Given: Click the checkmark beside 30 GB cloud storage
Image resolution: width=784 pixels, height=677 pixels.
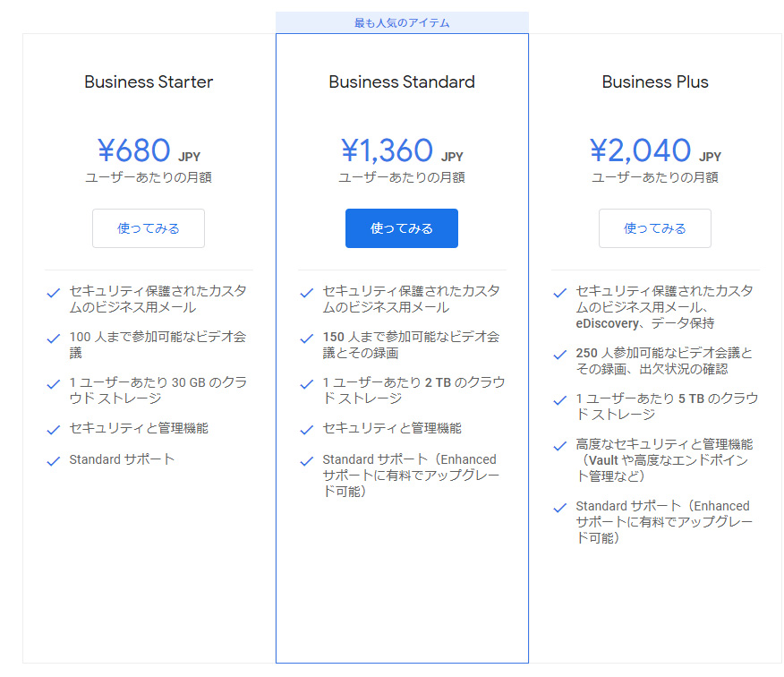Looking at the screenshot, I should (54, 384).
